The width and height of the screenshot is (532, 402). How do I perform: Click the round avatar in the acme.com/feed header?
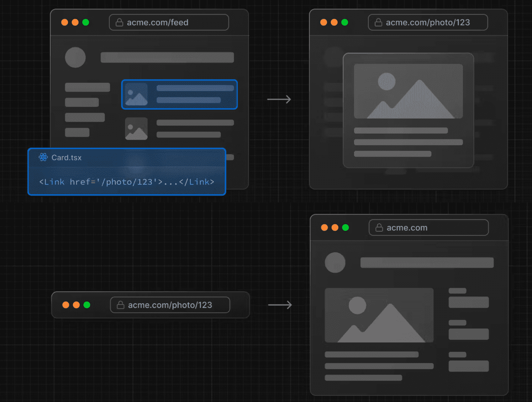point(75,57)
